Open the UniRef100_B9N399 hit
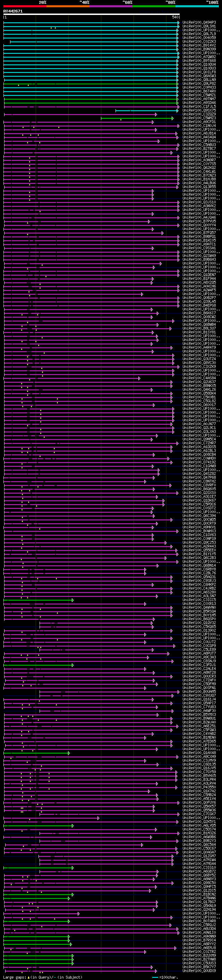222x980 pixels. point(199,49)
